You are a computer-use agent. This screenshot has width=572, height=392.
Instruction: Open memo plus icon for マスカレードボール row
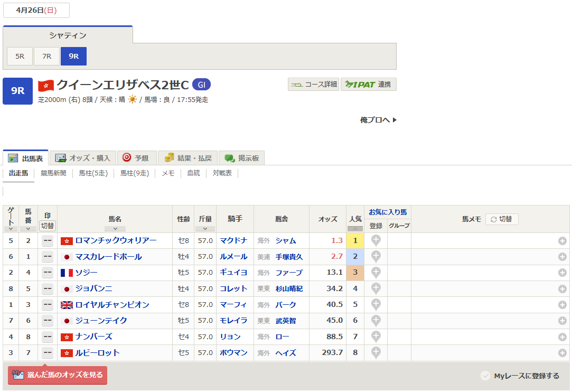coord(562,257)
